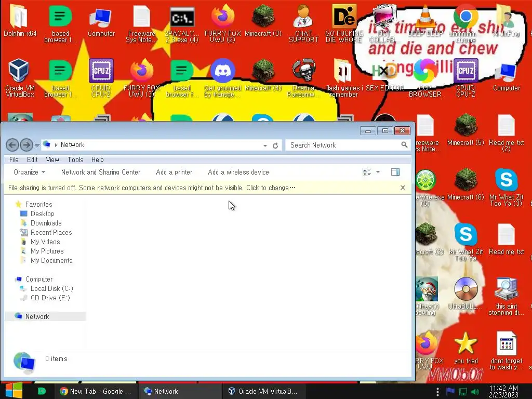Select My Documents in sidebar
This screenshot has height=399, width=532.
coord(51,260)
